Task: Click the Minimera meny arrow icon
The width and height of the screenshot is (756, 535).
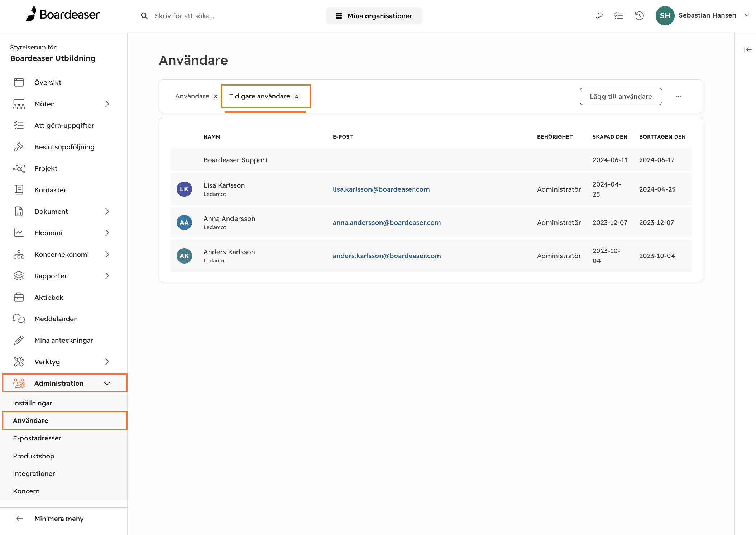Action: (19, 519)
